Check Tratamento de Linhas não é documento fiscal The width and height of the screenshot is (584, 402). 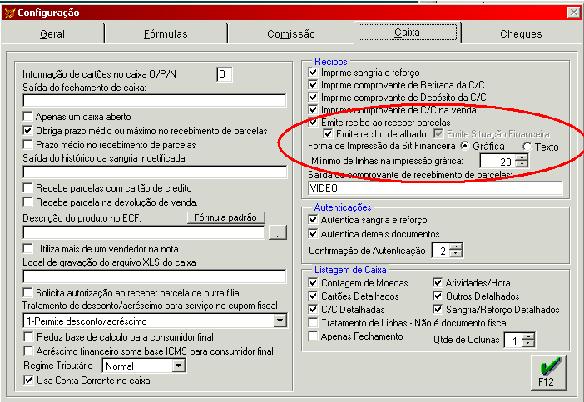coord(313,322)
